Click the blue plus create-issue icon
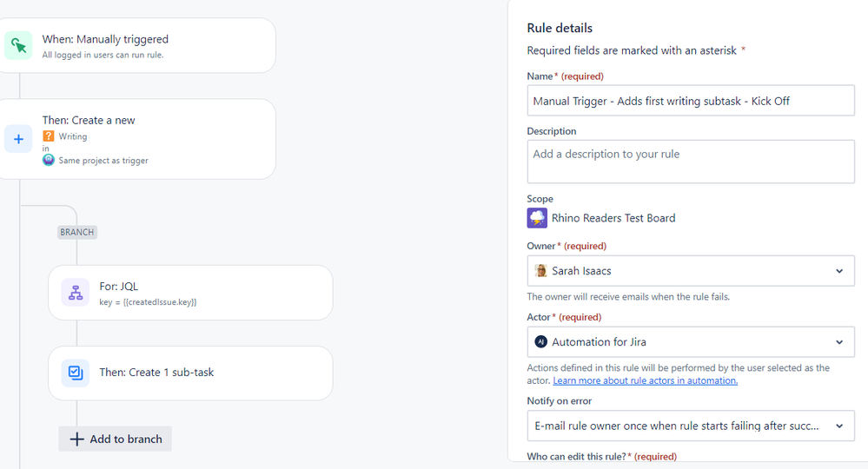The width and height of the screenshot is (868, 469). coord(18,139)
